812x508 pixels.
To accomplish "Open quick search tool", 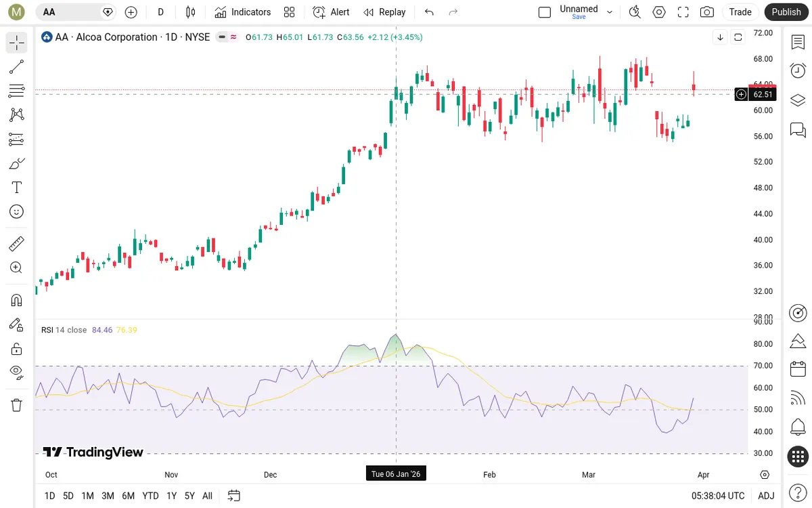I will tap(635, 12).
